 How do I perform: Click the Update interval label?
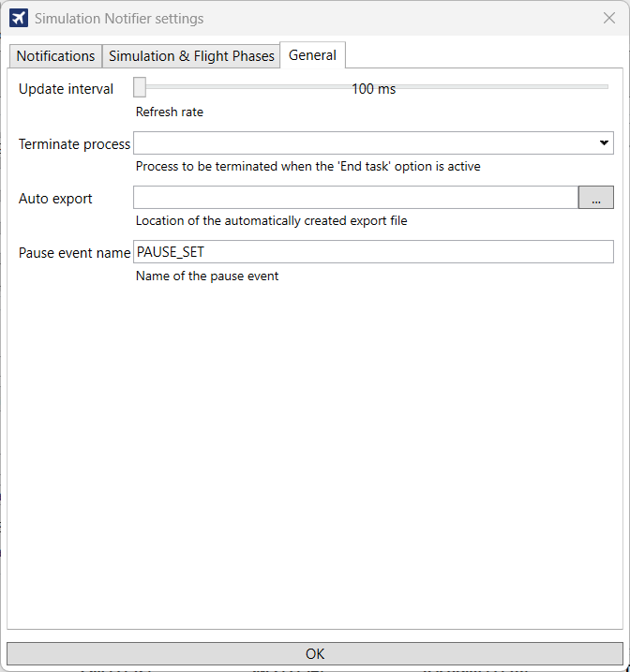click(66, 89)
